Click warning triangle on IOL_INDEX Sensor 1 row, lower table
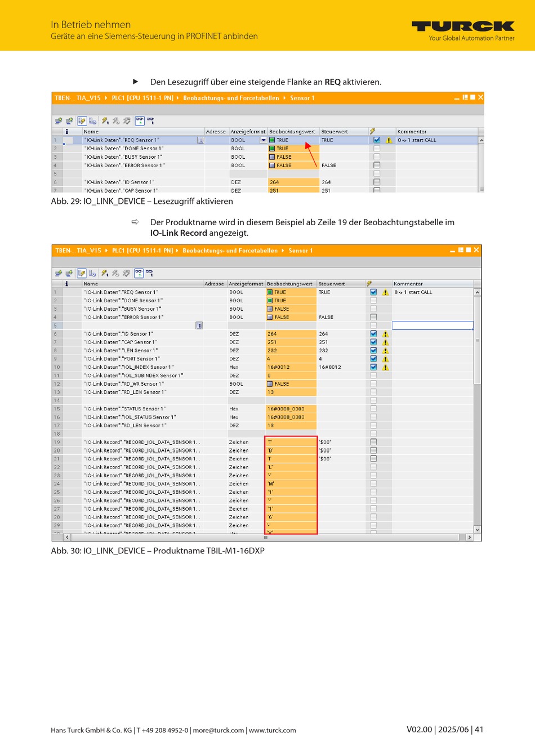The image size is (535, 756). tap(386, 368)
